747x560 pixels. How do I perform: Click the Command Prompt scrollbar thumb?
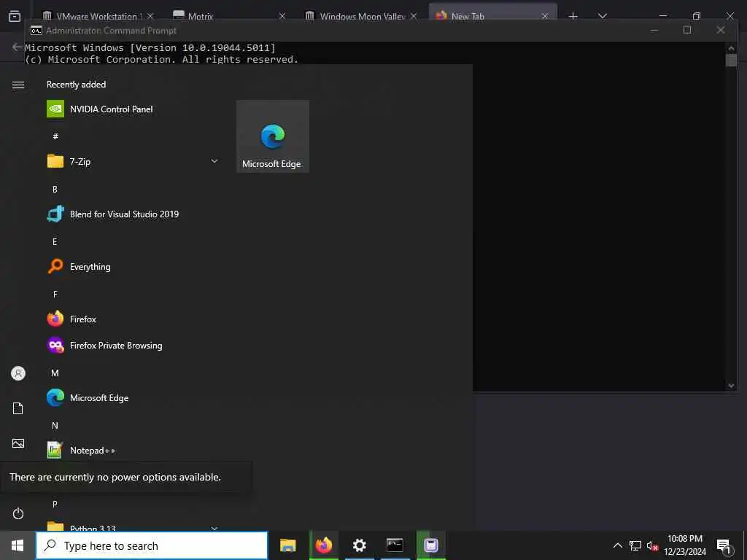tap(731, 60)
